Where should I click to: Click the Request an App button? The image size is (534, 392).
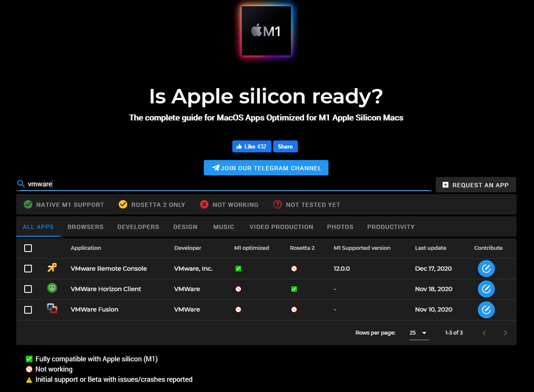pos(476,185)
